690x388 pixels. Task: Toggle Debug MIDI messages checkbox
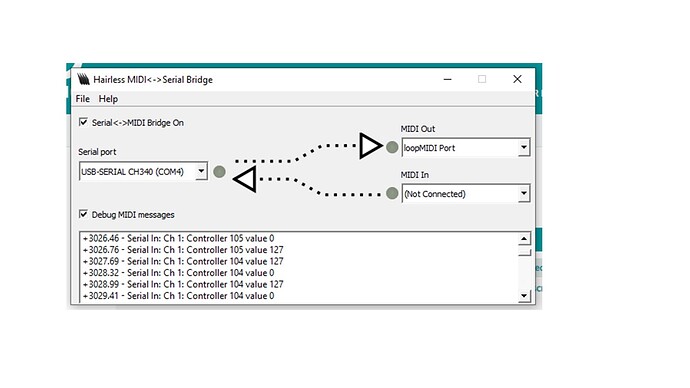pos(83,214)
